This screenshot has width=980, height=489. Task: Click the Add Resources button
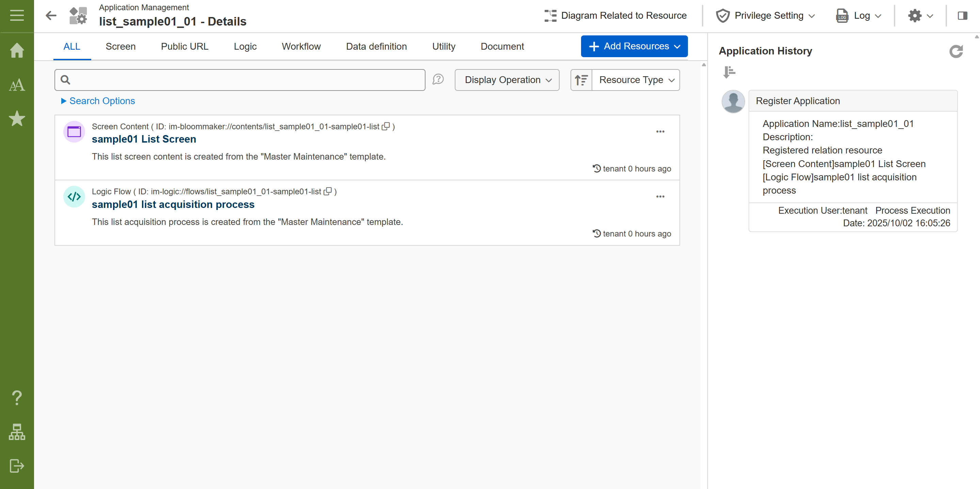634,46
